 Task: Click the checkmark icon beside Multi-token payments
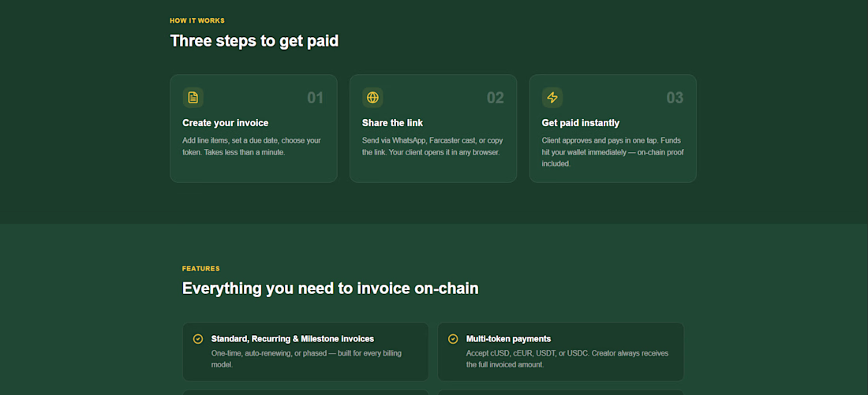pos(453,338)
